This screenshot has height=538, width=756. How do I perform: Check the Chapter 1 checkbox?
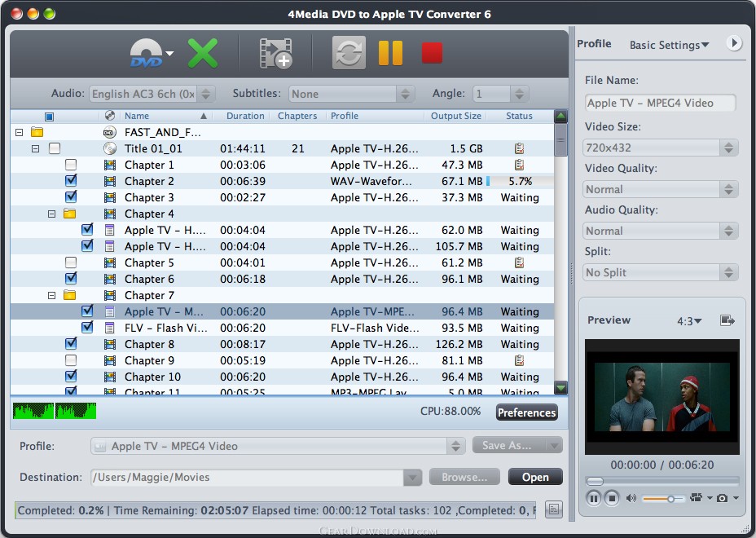pyautogui.click(x=71, y=165)
